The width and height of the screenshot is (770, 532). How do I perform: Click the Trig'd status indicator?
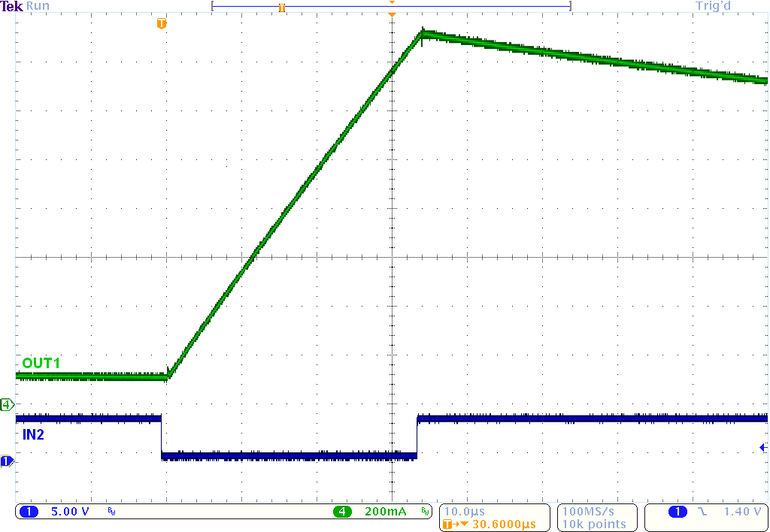point(712,6)
